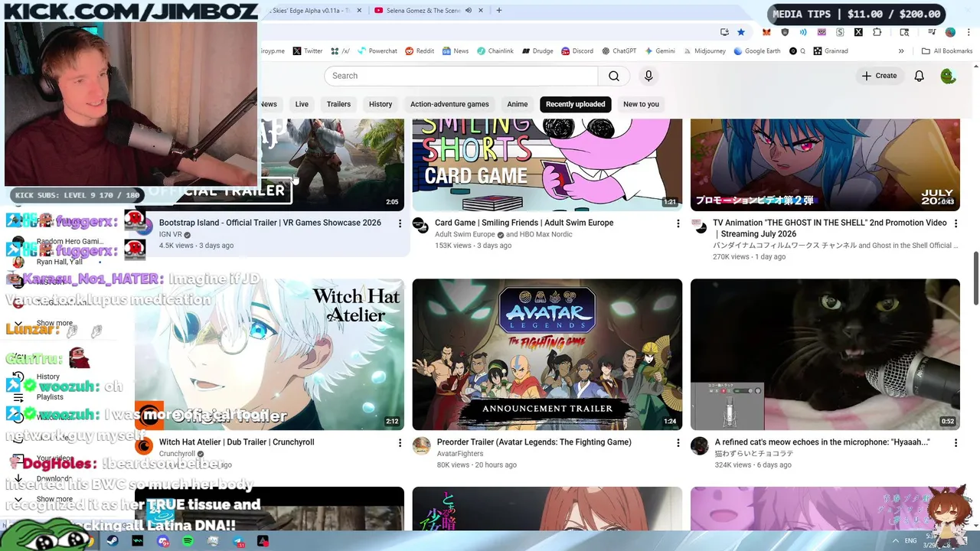Viewport: 980px width, 551px height.
Task: Close the Selena Gomez browser tab
Action: (x=482, y=11)
